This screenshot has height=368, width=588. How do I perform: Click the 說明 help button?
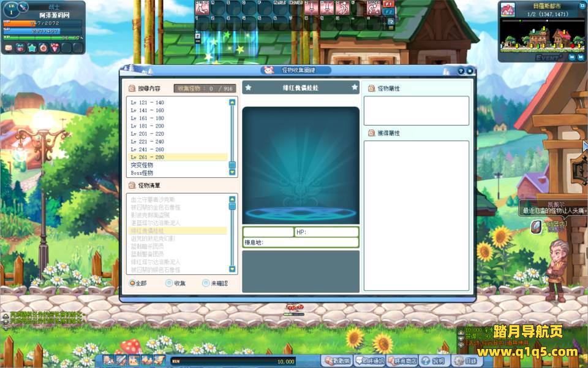point(435,361)
